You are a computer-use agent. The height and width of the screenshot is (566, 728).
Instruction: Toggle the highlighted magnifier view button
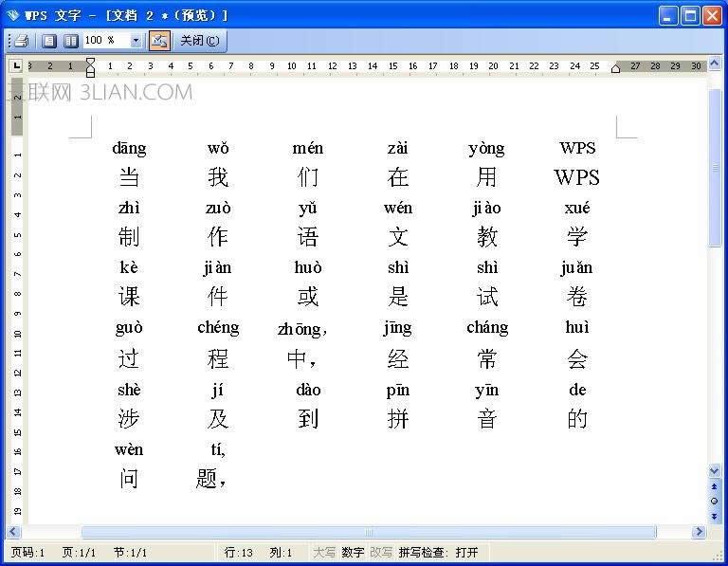pyautogui.click(x=159, y=41)
